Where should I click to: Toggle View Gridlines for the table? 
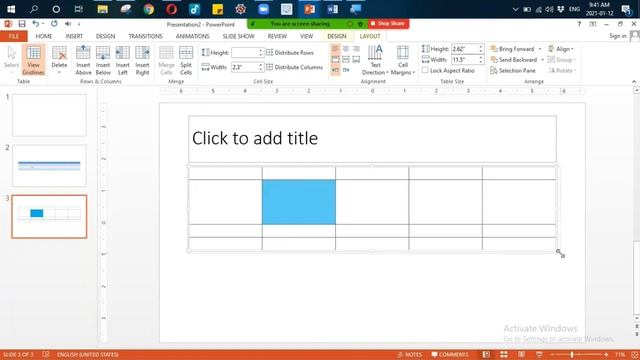[33, 60]
